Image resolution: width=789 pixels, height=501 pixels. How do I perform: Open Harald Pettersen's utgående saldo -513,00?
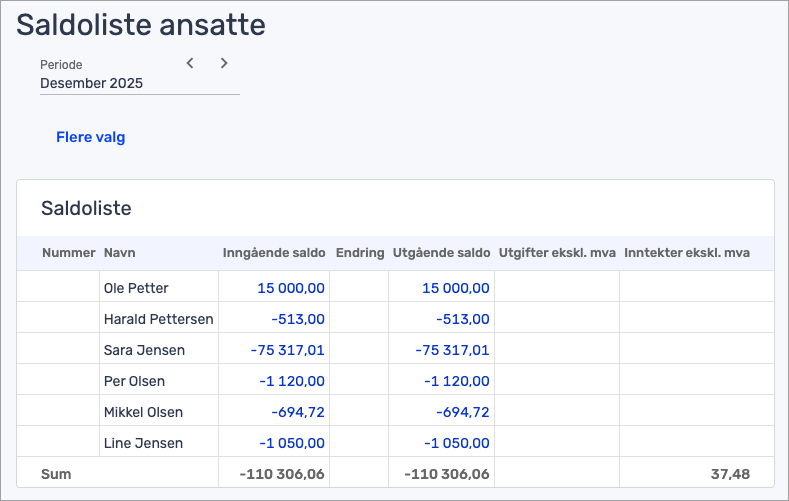tap(462, 319)
